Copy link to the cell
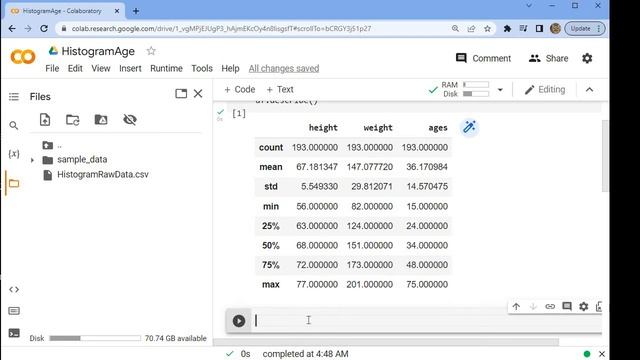The width and height of the screenshot is (640, 360). point(550,307)
